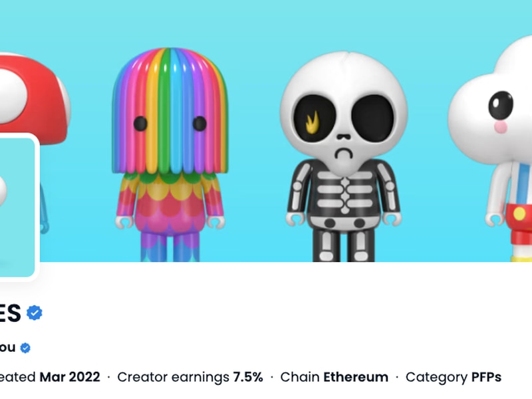This screenshot has width=532, height=399.
Task: Click the Category PFPs label
Action: coord(454,377)
